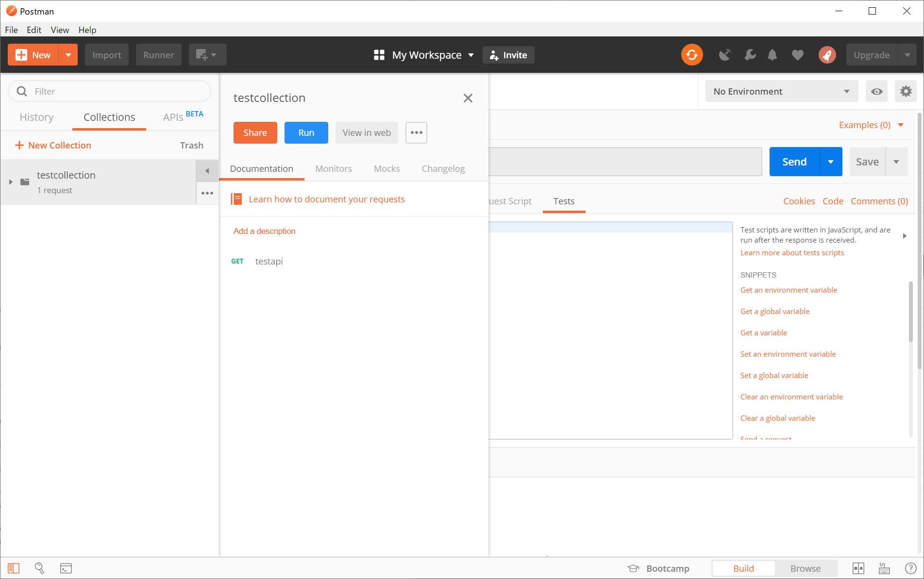Click the Invite button

click(508, 55)
